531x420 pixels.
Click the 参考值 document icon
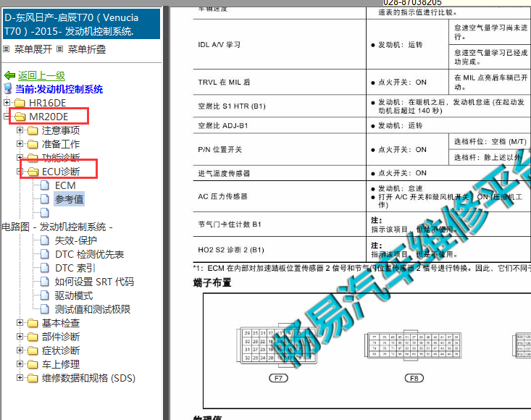coord(45,199)
